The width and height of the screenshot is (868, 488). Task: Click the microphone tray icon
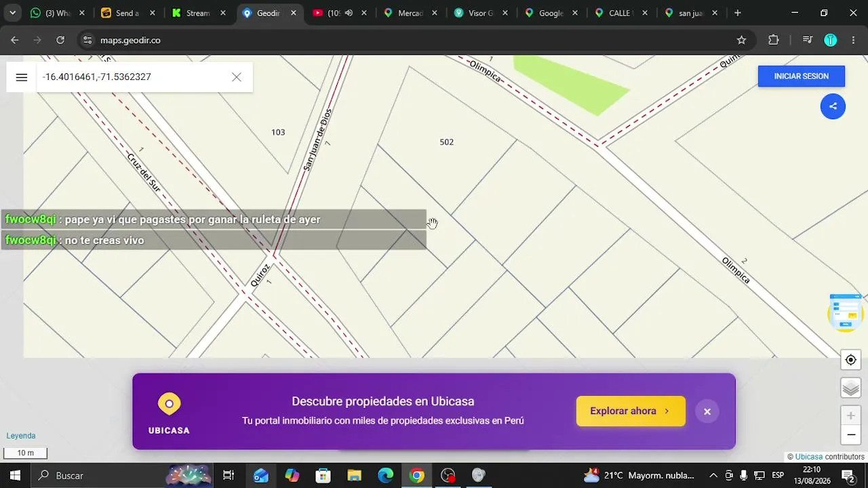(x=744, y=475)
